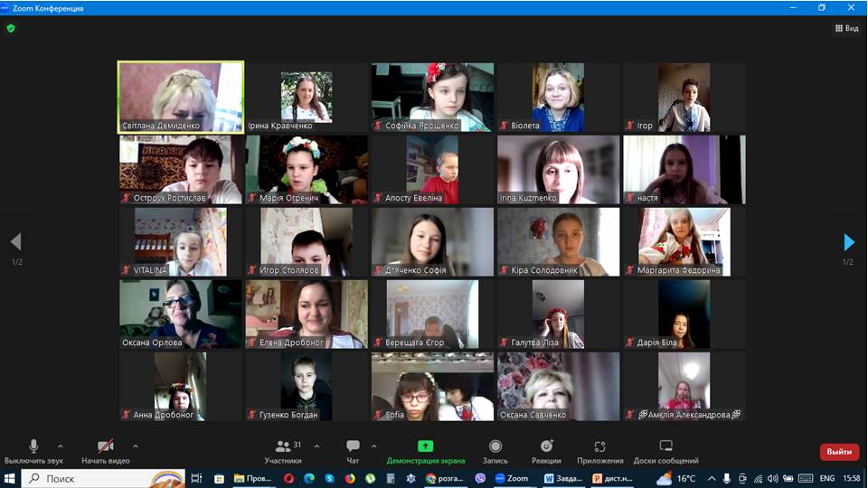868x488 pixels.
Task: Select Світлана Демиденко video tile
Action: coord(181,97)
